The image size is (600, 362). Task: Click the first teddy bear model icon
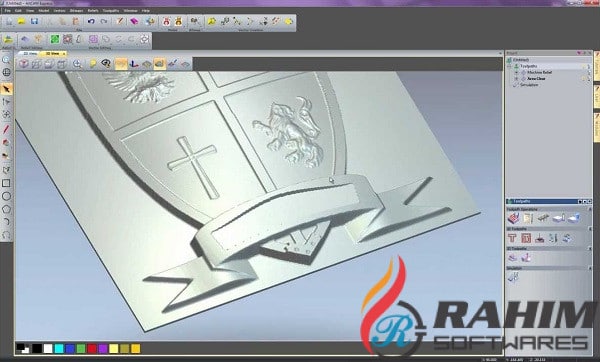click(x=166, y=21)
